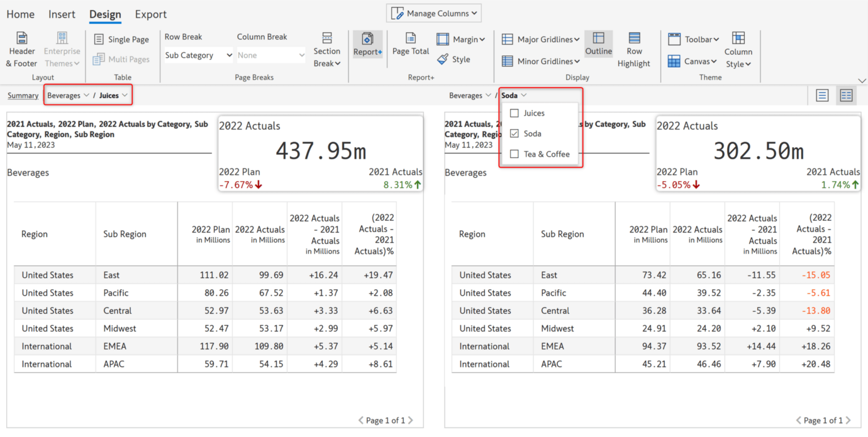Uncheck the Soda checkbox
The width and height of the screenshot is (868, 437).
pyautogui.click(x=514, y=134)
